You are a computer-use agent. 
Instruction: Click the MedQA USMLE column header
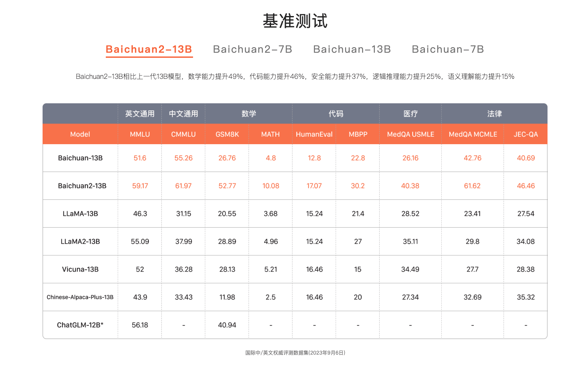pos(411,134)
